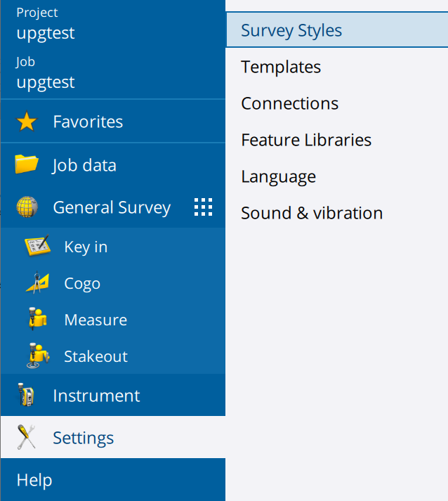Click the Instrument total station icon
Viewport: 448px width, 501px height.
tap(26, 395)
